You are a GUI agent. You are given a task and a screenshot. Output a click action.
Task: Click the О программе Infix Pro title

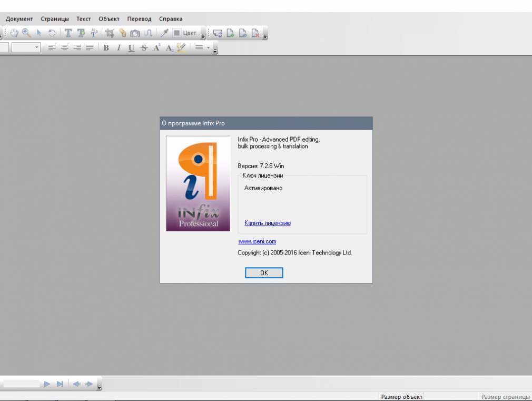point(193,123)
